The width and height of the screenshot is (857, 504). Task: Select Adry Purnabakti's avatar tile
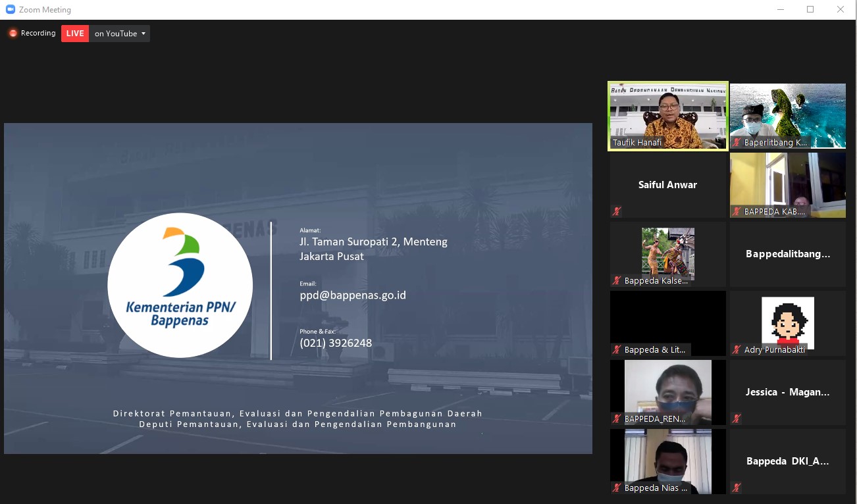click(788, 323)
